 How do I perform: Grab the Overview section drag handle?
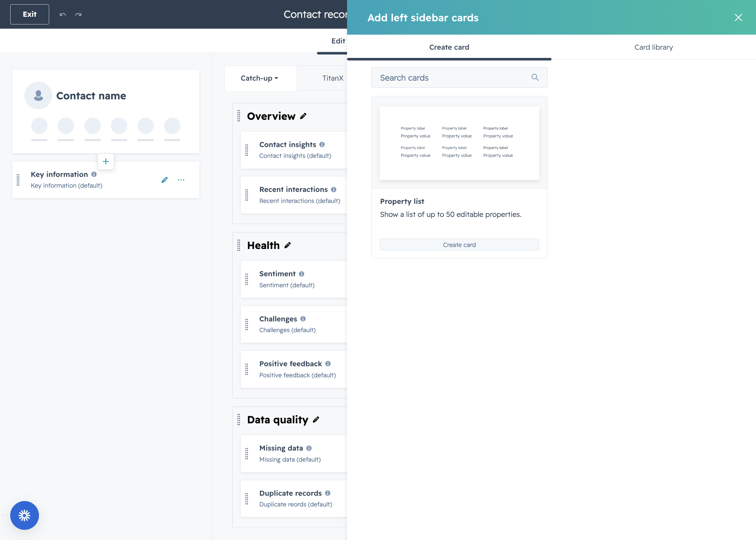(239, 116)
